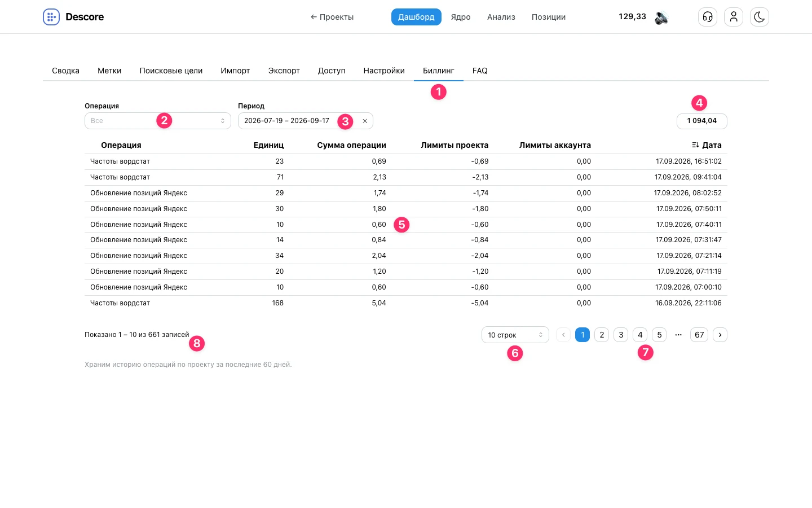Open the support headset icon
This screenshot has height=508, width=812.
pos(708,17)
